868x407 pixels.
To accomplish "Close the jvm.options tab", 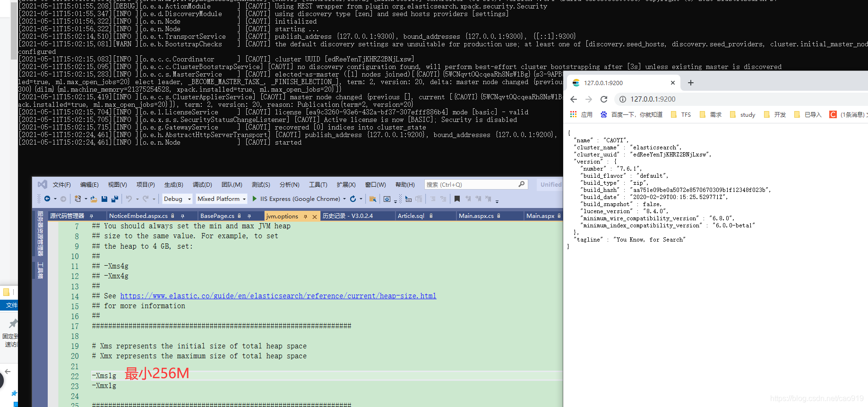I will pyautogui.click(x=314, y=216).
